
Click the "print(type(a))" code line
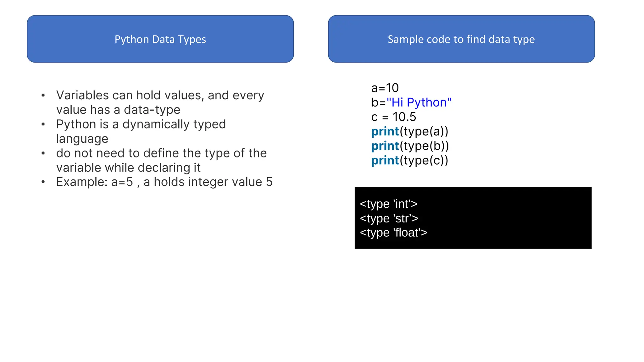tap(409, 131)
